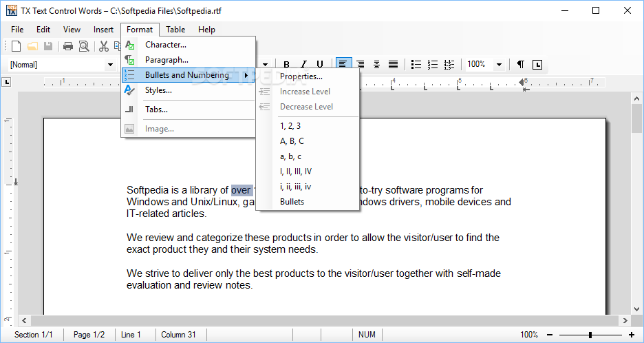
Task: Click the ruler corner tab selector
Action: 6,83
